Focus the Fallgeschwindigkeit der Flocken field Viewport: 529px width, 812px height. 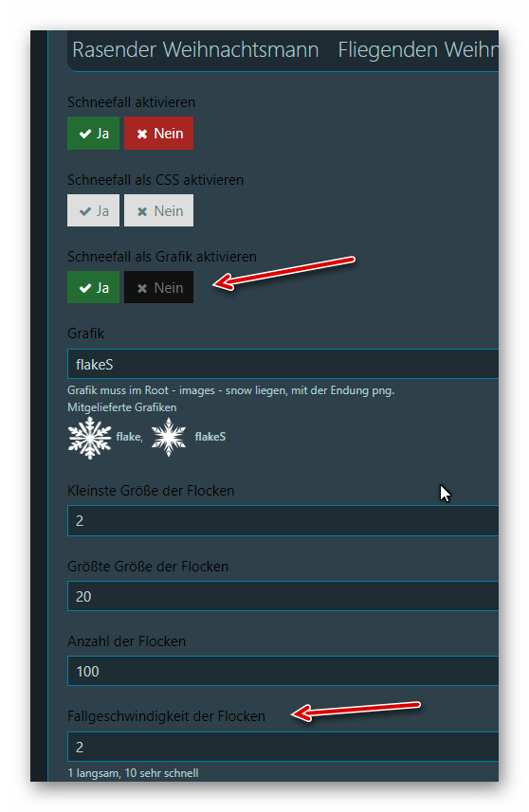tap(283, 747)
